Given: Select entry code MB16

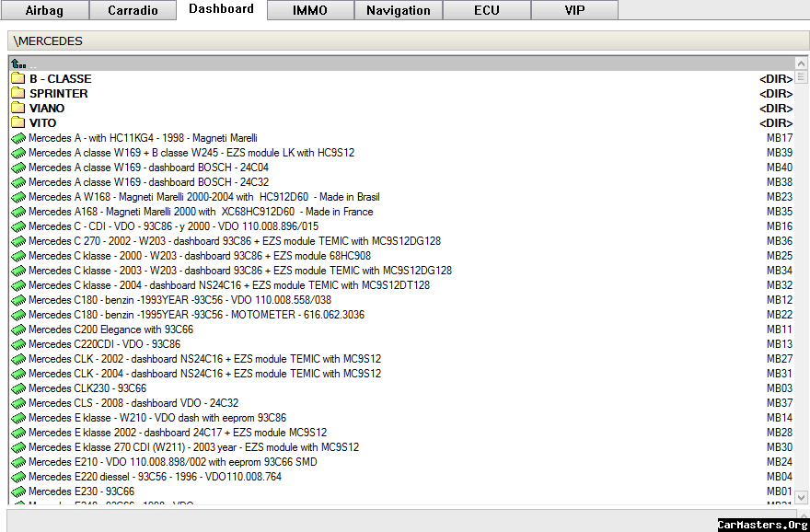Looking at the screenshot, I should click(780, 226).
